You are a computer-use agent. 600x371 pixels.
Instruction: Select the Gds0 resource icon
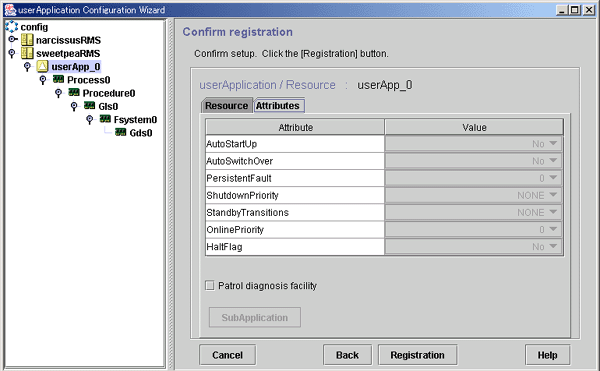121,132
